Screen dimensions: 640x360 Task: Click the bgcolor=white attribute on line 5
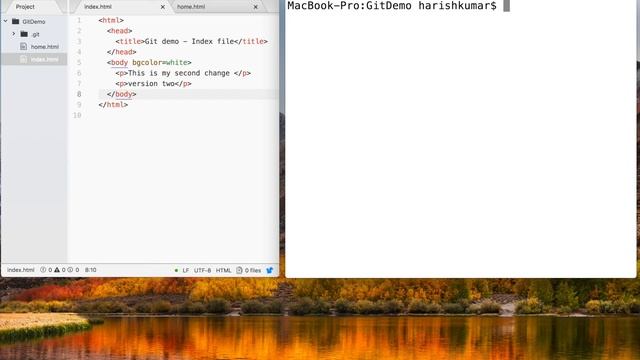[160, 62]
